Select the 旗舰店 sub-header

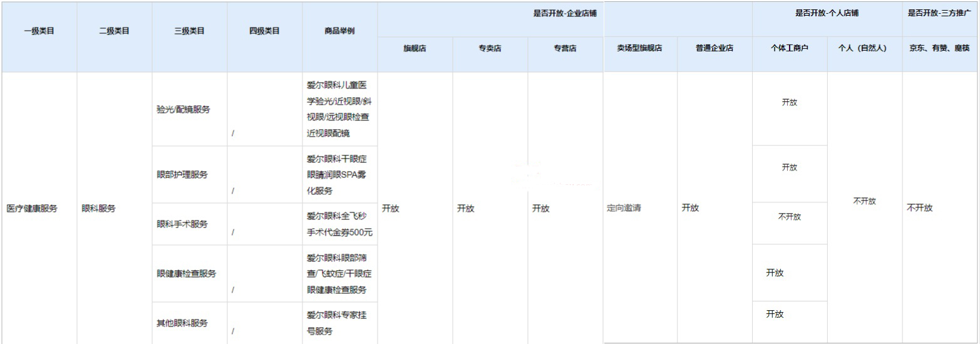point(415,48)
